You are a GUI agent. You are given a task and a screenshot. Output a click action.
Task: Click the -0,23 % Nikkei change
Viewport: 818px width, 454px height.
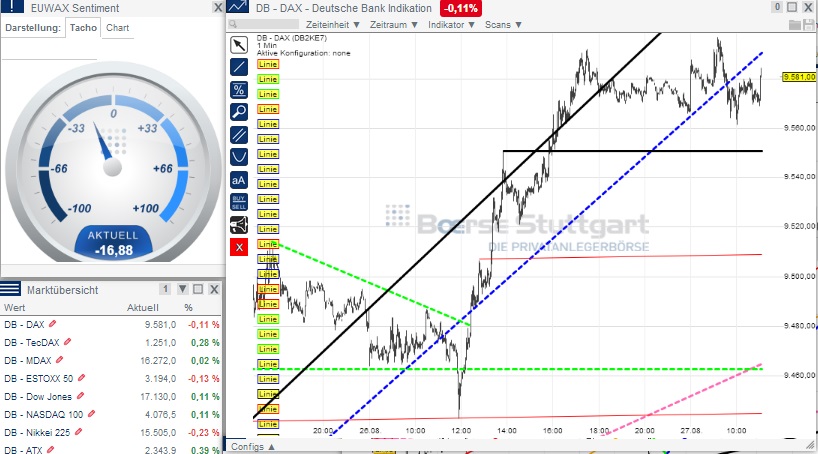pyautogui.click(x=204, y=432)
